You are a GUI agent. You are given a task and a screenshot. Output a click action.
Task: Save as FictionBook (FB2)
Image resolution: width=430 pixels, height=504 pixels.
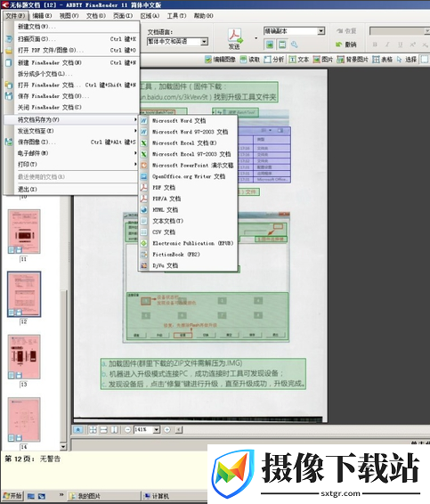(189, 255)
